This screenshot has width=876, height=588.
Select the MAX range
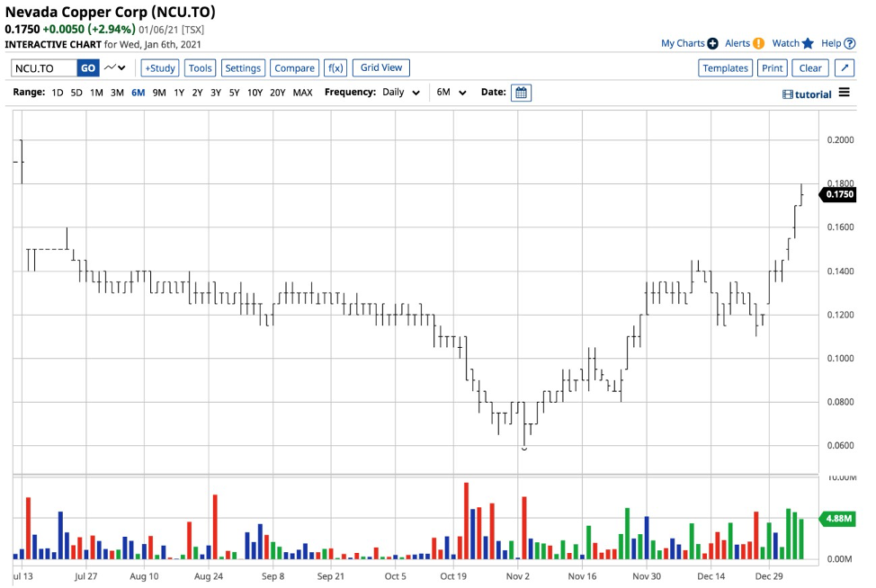(303, 93)
